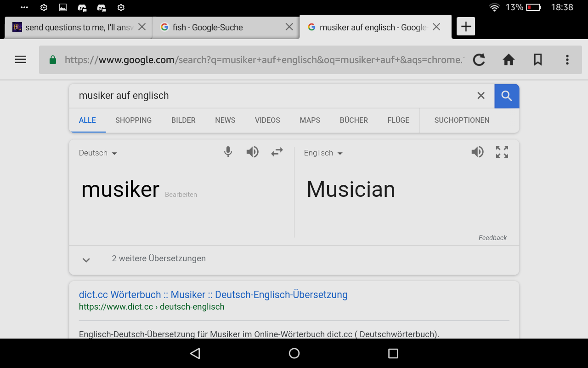Tap Android recent apps square button
Screen dimensions: 588x368
tap(393, 353)
